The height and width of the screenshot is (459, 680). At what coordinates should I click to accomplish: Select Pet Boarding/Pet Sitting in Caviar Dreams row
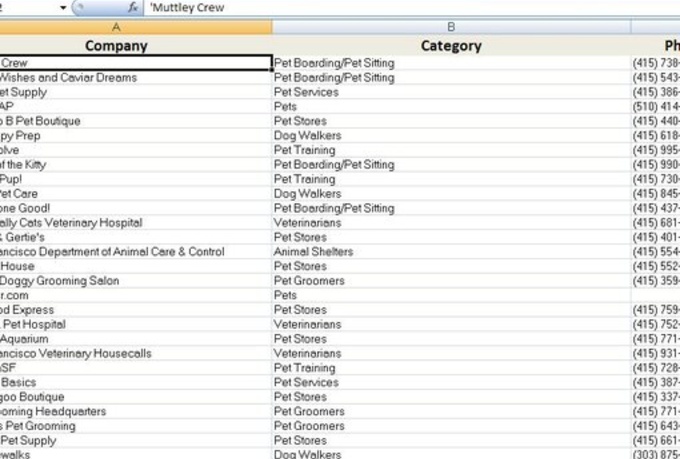[451, 78]
